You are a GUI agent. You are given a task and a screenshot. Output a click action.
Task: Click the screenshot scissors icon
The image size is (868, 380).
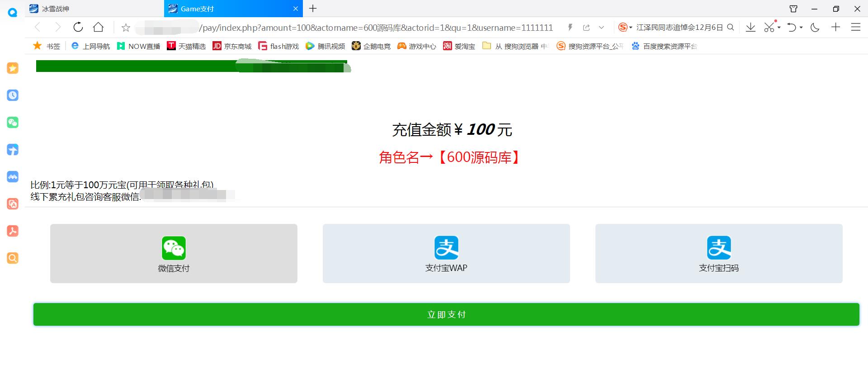coord(769,27)
